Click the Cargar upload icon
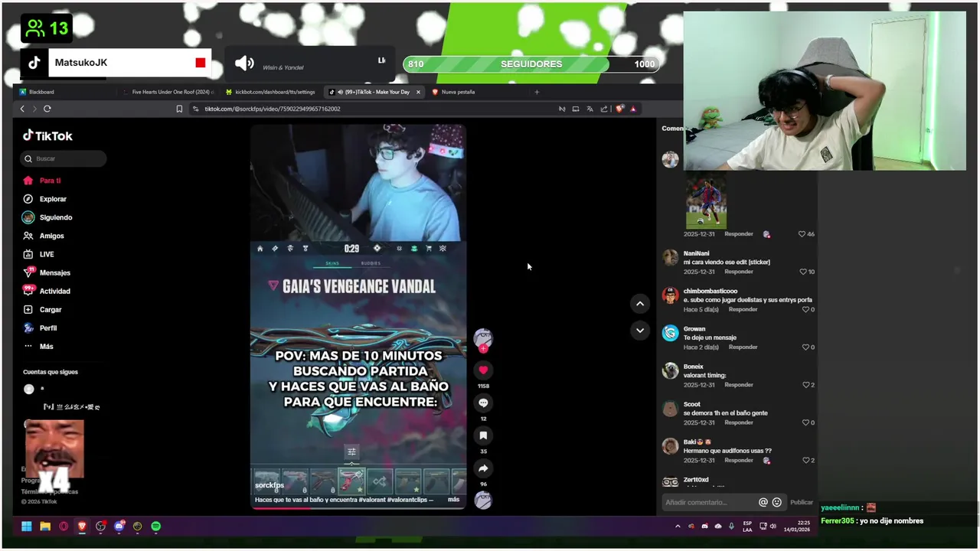The image size is (980, 551). pyautogui.click(x=28, y=310)
